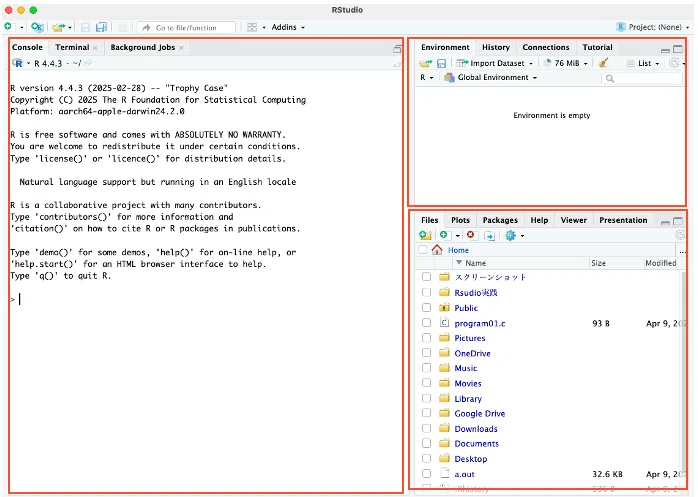698x497 pixels.
Task: Switch to the Connections tab
Action: (x=546, y=47)
